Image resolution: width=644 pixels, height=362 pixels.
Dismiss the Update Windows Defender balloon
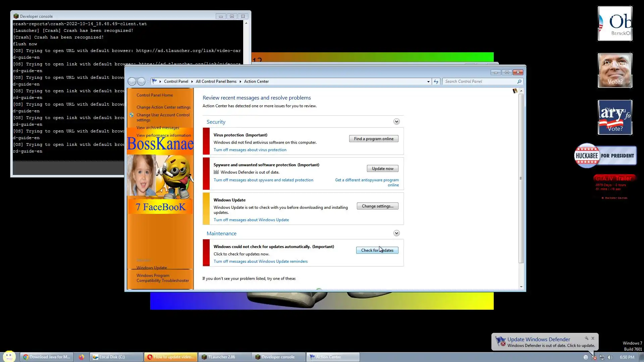[593, 339]
